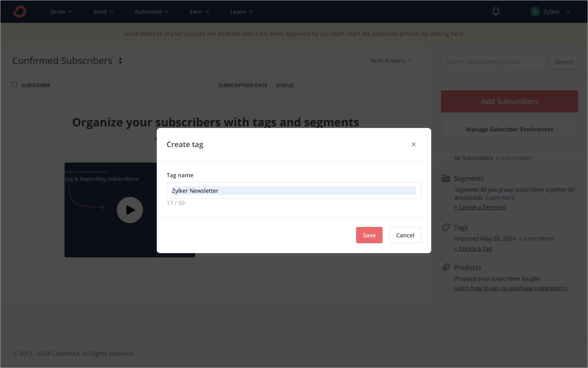Click the 'Tag name' field label
Image resolution: width=588 pixels, height=368 pixels.
tap(180, 175)
